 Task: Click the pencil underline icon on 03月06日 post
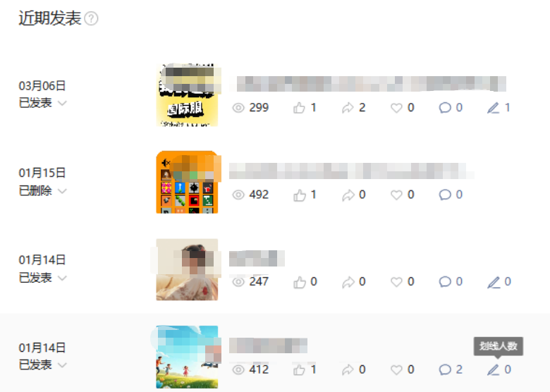pyautogui.click(x=493, y=108)
